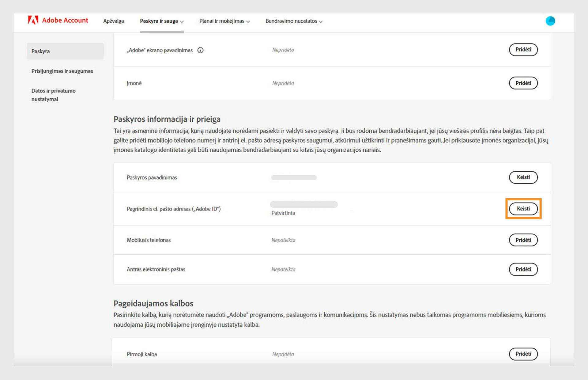The width and height of the screenshot is (588, 380).
Task: Click Keisti for Pagrindinis el. pašto adresas
Action: [523, 209]
